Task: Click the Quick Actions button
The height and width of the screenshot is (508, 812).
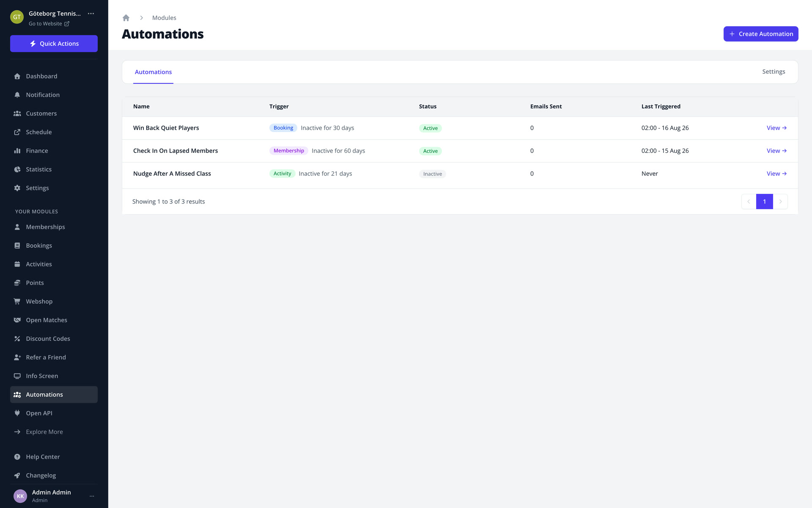Action: click(54, 44)
